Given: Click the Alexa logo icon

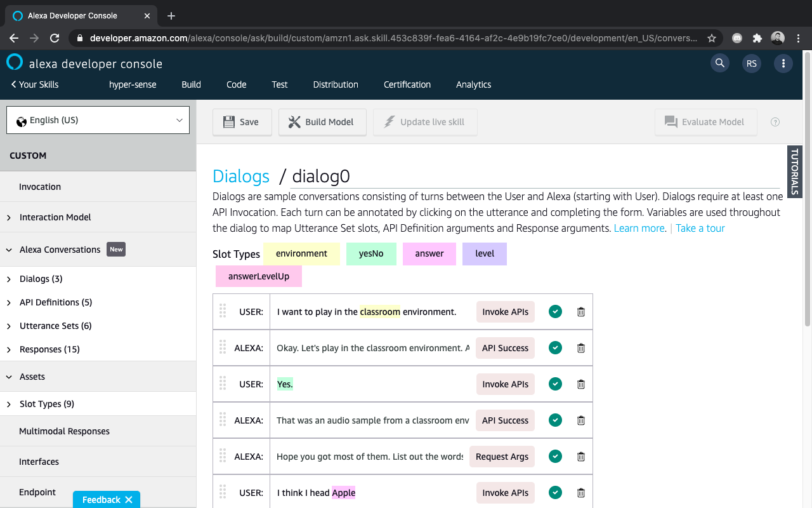Looking at the screenshot, I should click(15, 62).
